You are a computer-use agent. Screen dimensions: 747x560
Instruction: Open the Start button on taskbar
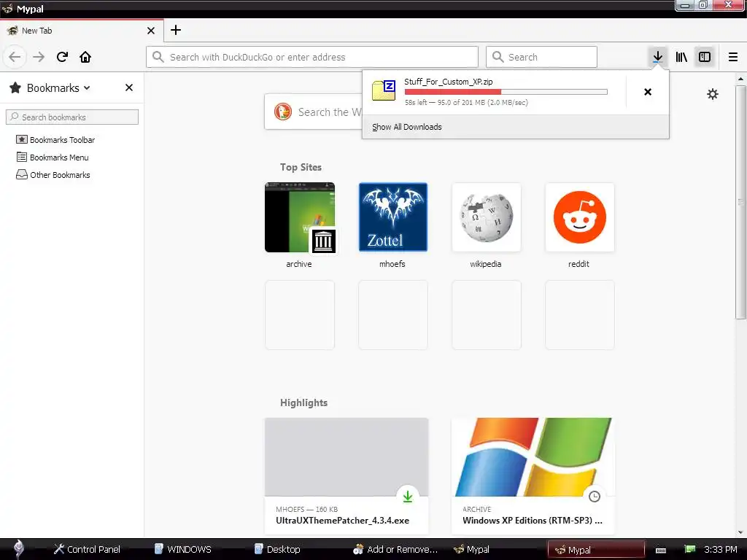tap(18, 549)
